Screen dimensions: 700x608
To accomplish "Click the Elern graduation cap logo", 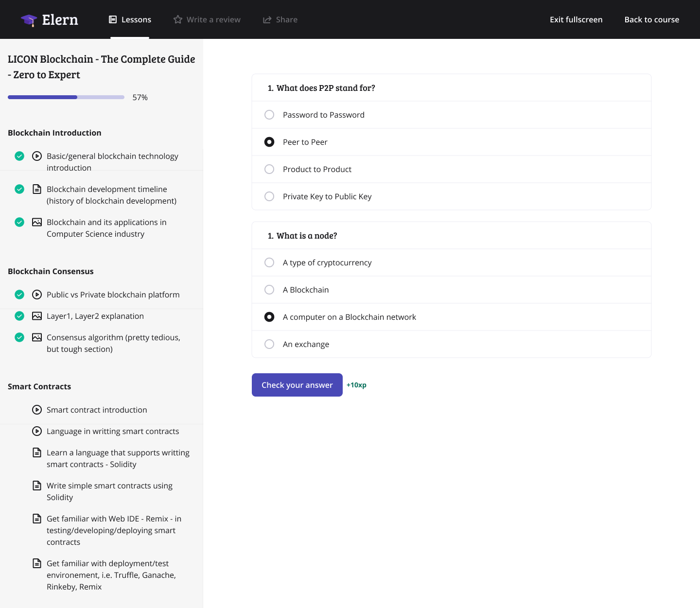I will click(29, 20).
